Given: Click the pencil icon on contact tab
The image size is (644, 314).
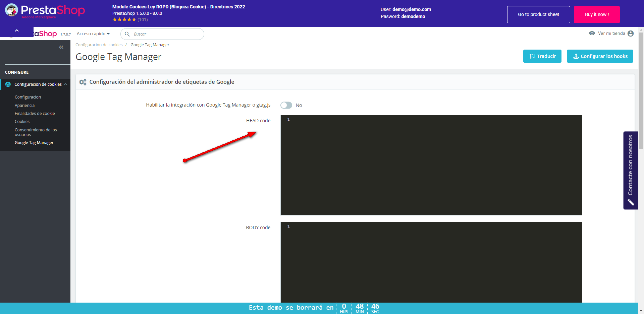Looking at the screenshot, I should [x=631, y=202].
